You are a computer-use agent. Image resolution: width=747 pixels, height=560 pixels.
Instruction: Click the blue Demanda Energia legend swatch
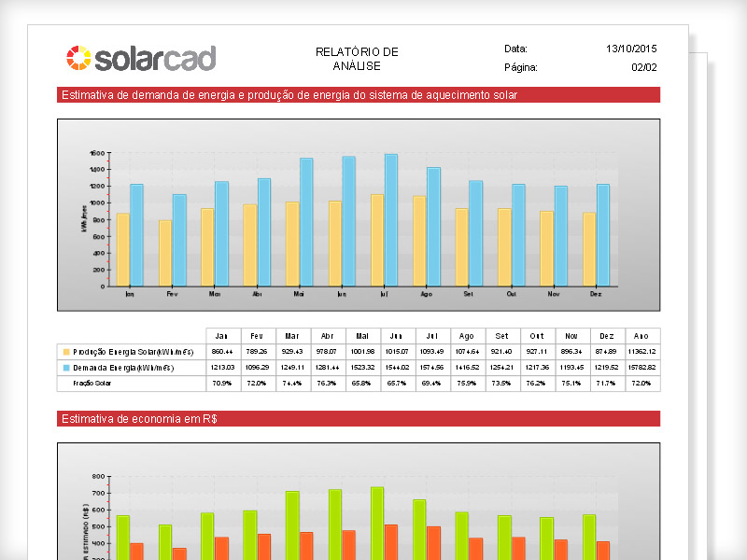pyautogui.click(x=66, y=368)
